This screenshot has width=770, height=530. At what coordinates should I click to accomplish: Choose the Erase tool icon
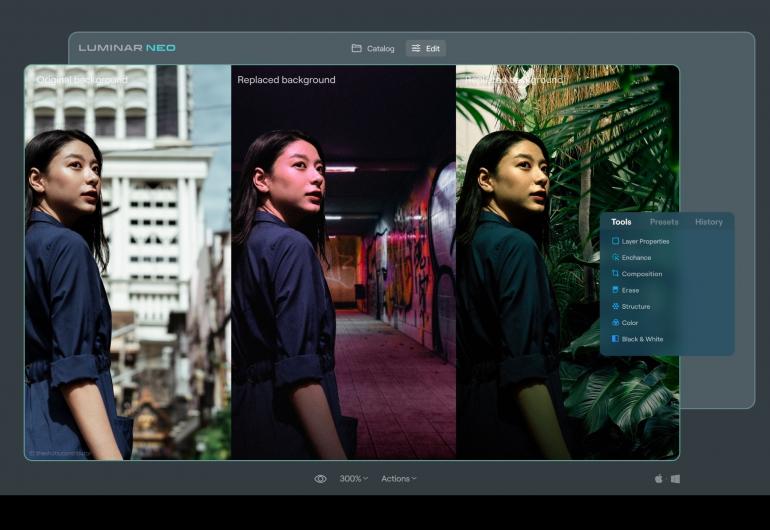coord(615,290)
